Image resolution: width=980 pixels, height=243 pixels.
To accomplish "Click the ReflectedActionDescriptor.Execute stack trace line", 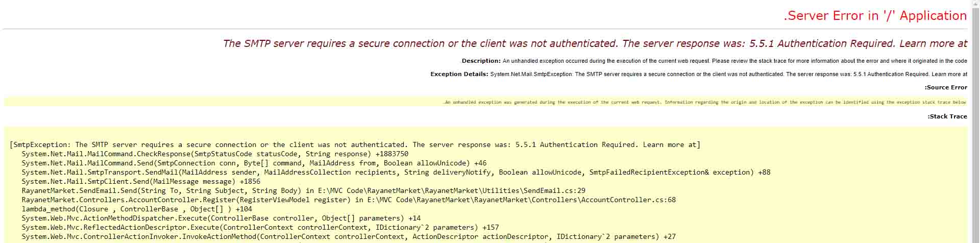I will pos(260,228).
